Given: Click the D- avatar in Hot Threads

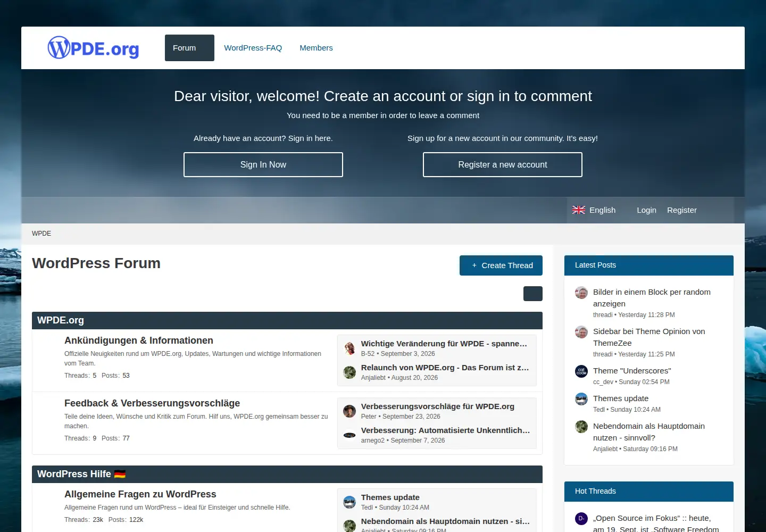Looking at the screenshot, I should pyautogui.click(x=581, y=519).
